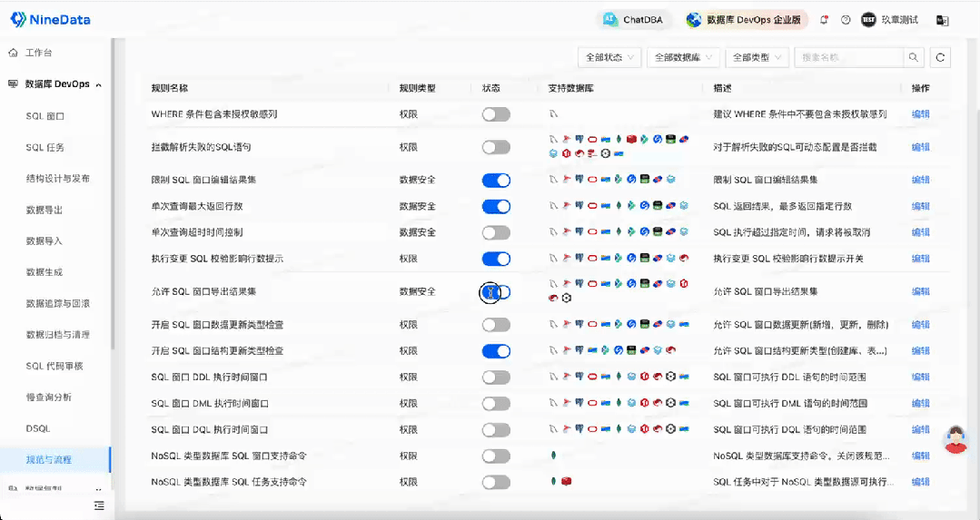Viewport: 980px width, 520px height.
Task: Refresh the rules list
Action: [x=941, y=57]
